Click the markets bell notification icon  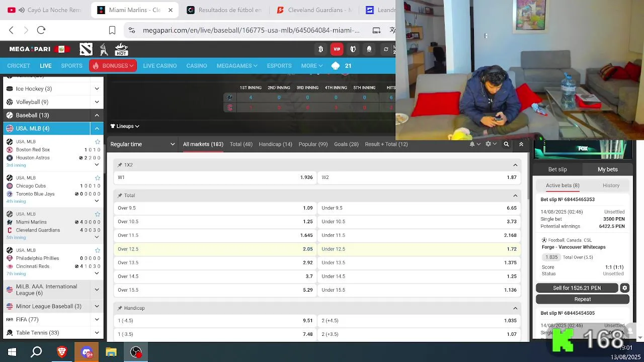tap(472, 144)
